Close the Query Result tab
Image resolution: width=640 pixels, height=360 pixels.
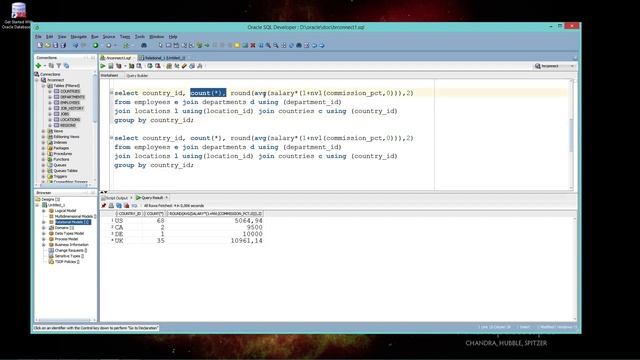(x=167, y=198)
